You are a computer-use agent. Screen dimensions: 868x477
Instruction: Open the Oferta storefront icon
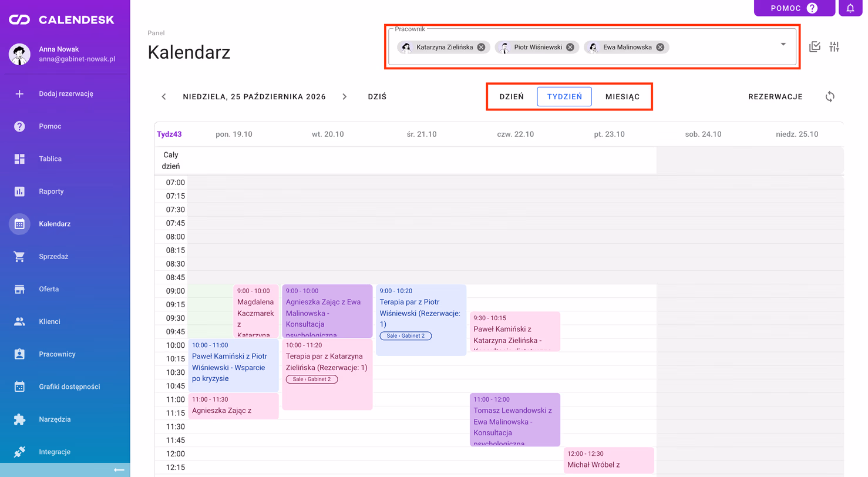19,289
